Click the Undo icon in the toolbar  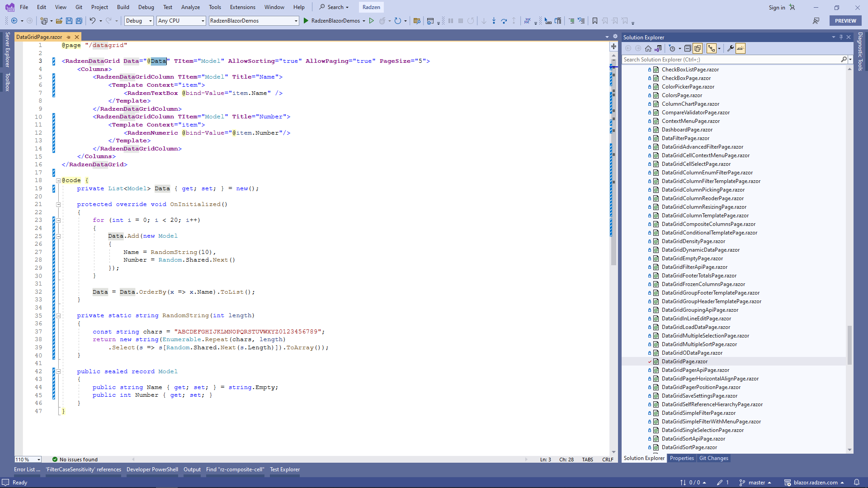[x=92, y=21]
